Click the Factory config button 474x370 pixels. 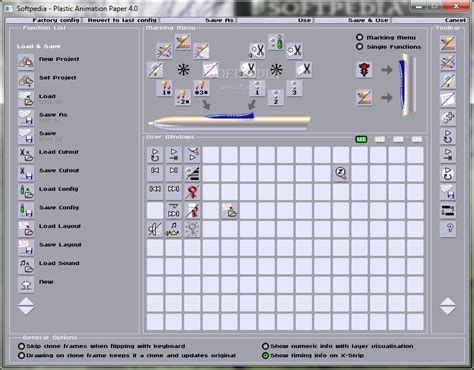[x=43, y=20]
